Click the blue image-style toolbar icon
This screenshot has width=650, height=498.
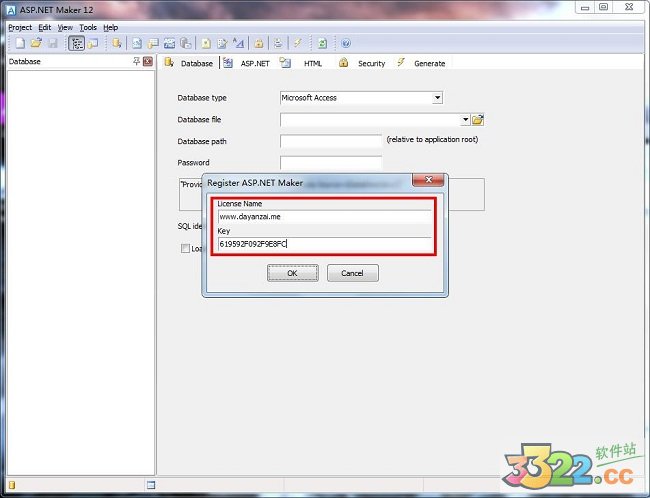pyautogui.click(x=169, y=43)
